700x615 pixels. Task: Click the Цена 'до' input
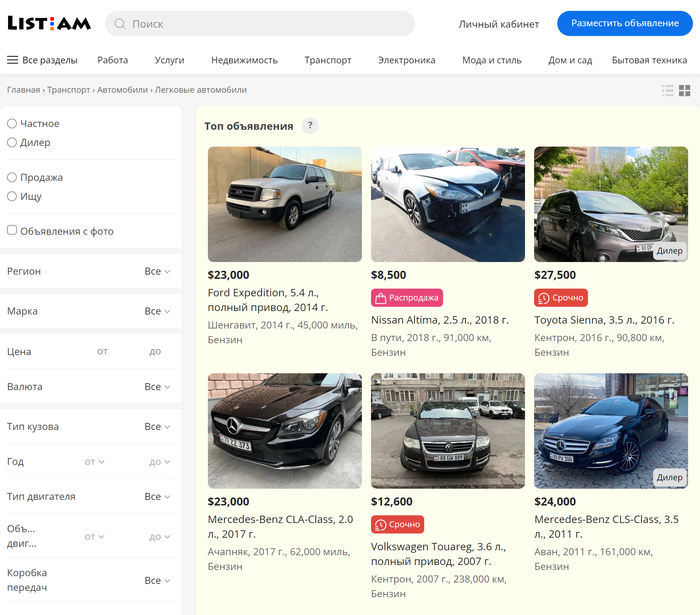(155, 351)
